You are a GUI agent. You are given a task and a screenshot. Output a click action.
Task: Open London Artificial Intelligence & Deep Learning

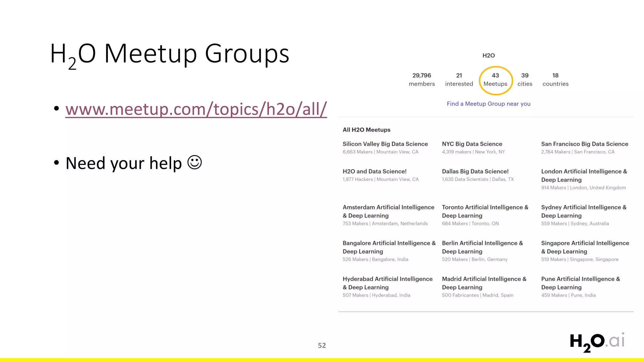pyautogui.click(x=584, y=175)
